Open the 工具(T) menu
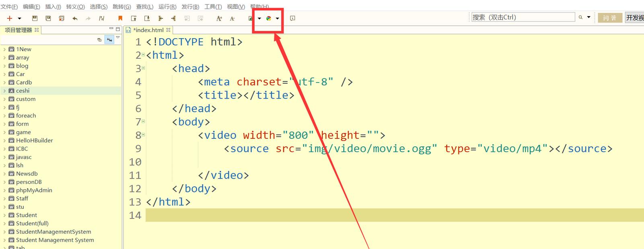The image size is (644, 249). click(213, 6)
